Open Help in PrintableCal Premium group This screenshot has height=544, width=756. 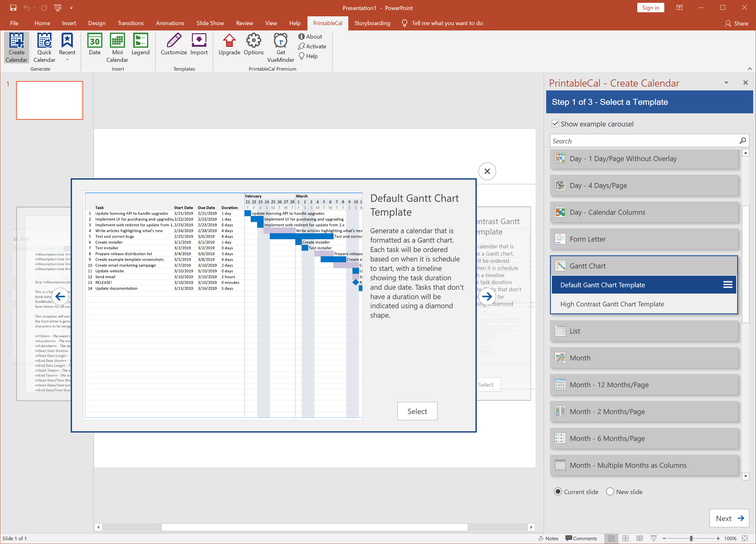coord(308,56)
